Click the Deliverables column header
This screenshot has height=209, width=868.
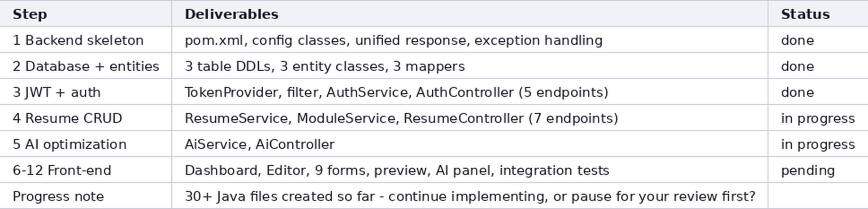point(470,14)
